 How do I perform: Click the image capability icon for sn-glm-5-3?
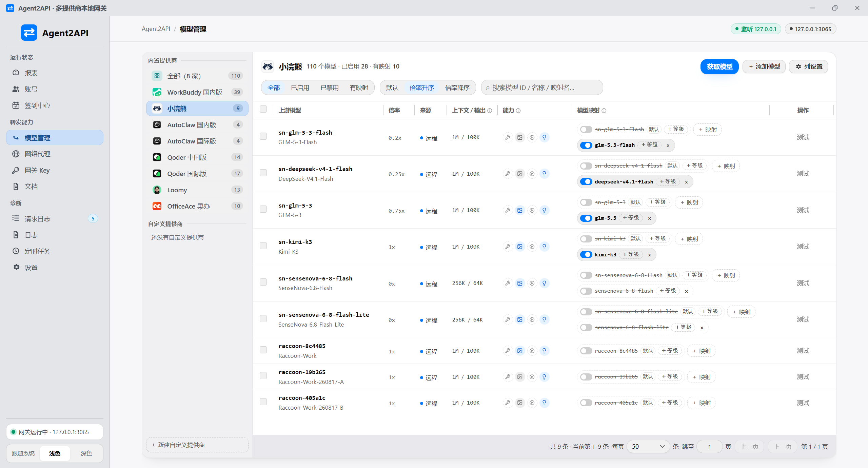tap(520, 210)
